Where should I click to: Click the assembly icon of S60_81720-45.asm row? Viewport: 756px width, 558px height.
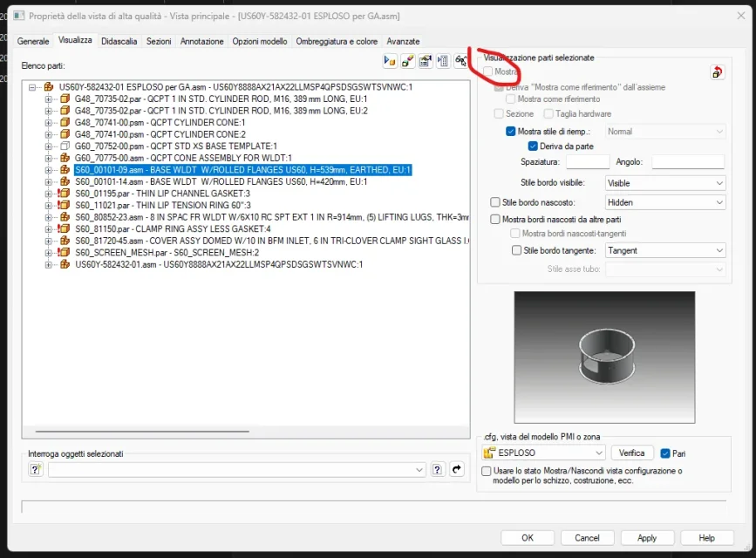[x=65, y=241]
